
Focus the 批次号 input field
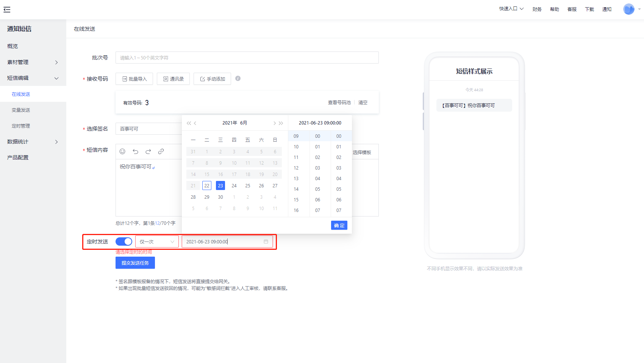pyautogui.click(x=247, y=58)
